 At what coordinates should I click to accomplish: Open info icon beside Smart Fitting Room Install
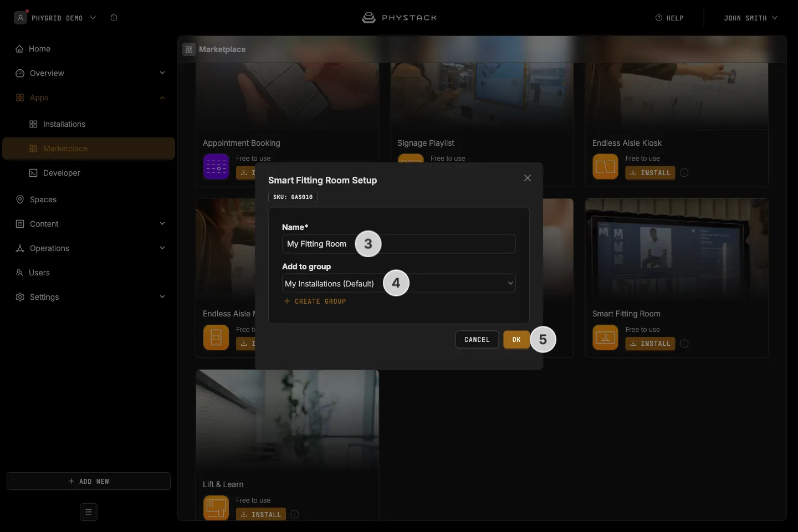[684, 344]
